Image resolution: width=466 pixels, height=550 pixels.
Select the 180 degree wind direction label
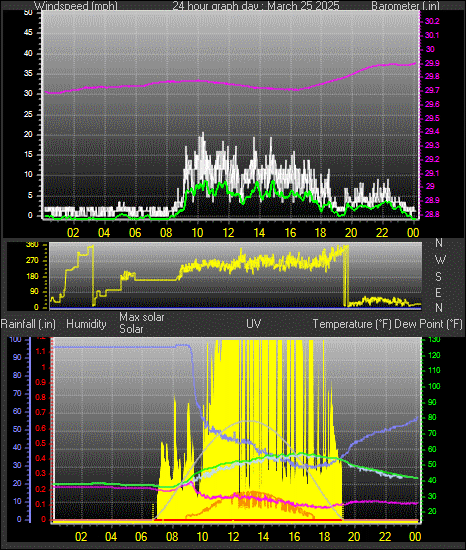click(32, 276)
